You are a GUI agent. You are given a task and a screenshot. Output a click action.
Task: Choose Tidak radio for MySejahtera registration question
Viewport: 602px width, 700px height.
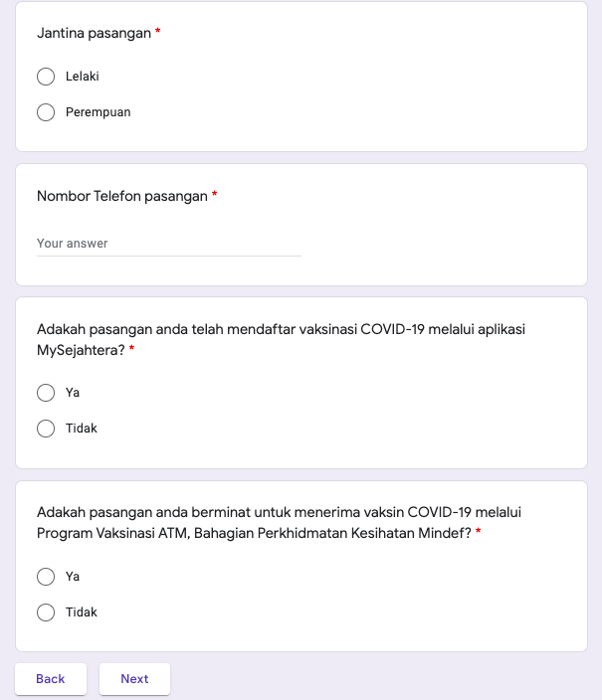pyautogui.click(x=46, y=429)
